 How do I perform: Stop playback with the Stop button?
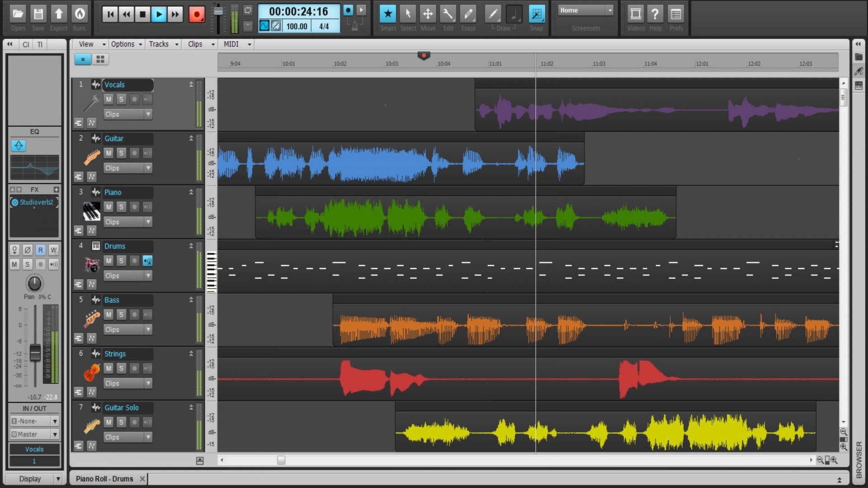(x=142, y=14)
